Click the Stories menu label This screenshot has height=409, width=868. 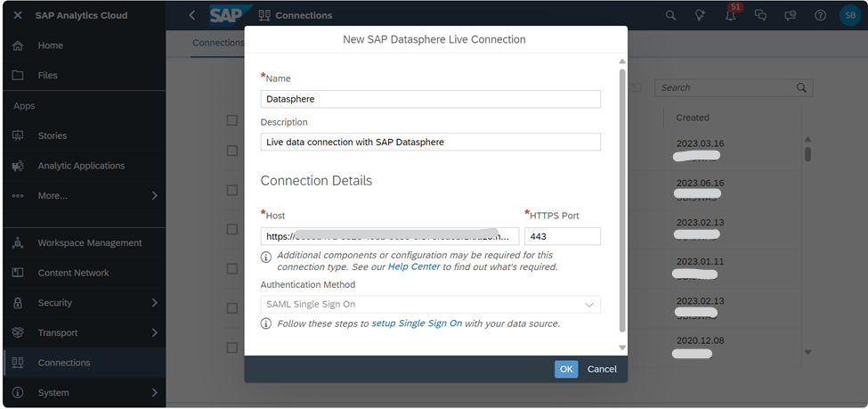click(x=52, y=135)
